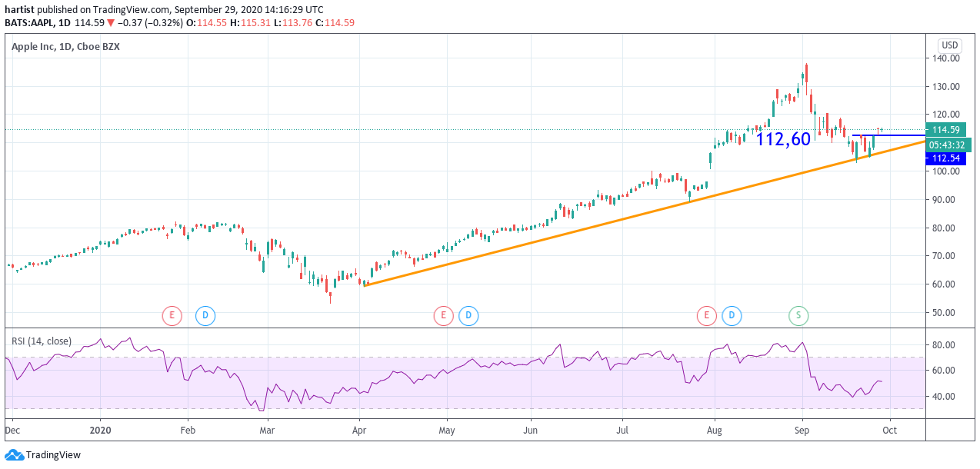Open the USD currency button
The image size is (980, 469).
950,45
